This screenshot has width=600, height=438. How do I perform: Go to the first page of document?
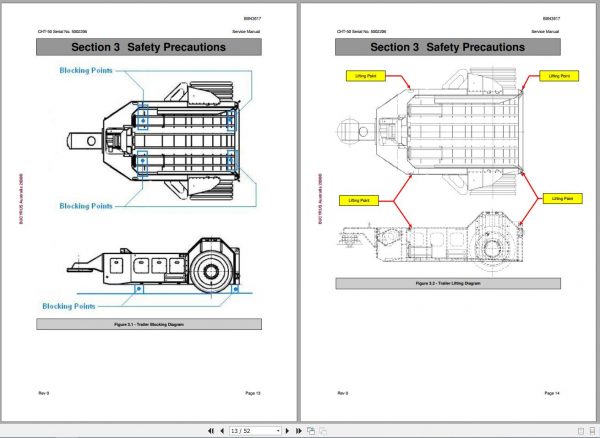click(x=211, y=431)
